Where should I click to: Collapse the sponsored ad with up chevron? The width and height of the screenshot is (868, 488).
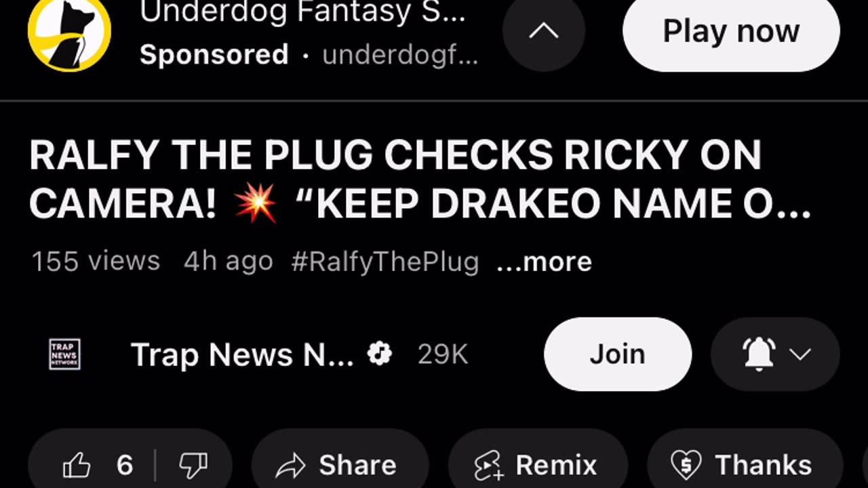543,31
